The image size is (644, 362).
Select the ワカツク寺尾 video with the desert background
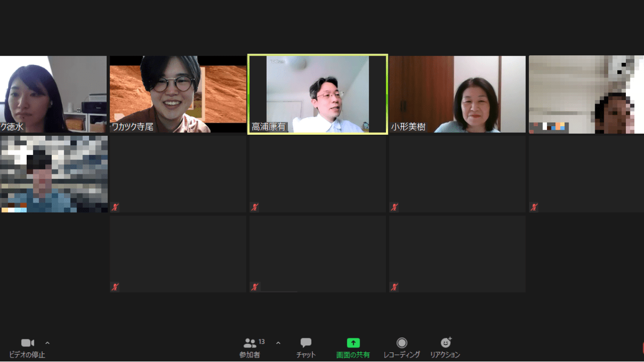(178, 94)
